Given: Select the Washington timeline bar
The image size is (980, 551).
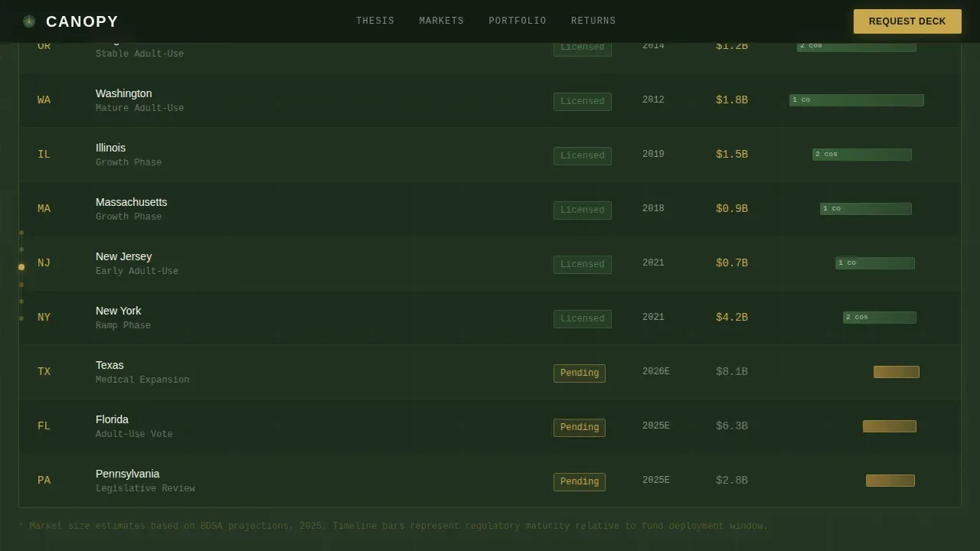Looking at the screenshot, I should tap(857, 100).
